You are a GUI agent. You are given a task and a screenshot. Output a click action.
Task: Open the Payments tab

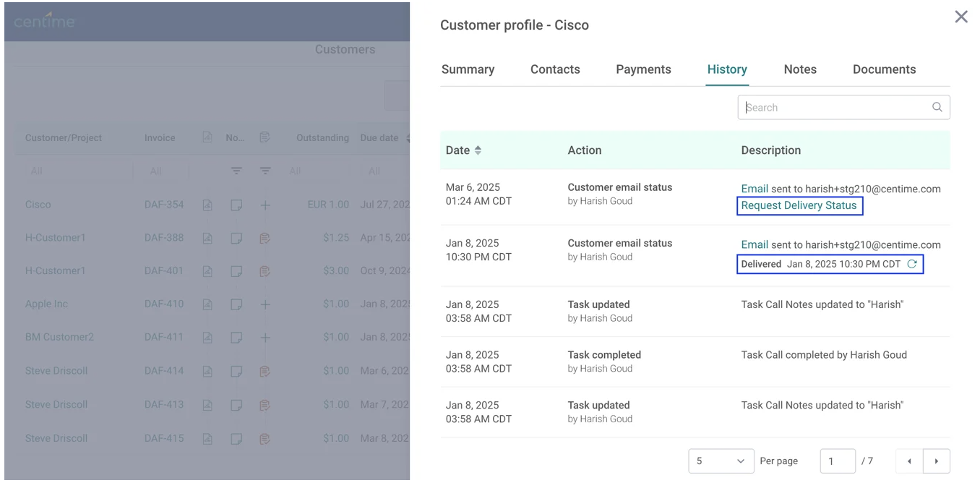coord(643,69)
